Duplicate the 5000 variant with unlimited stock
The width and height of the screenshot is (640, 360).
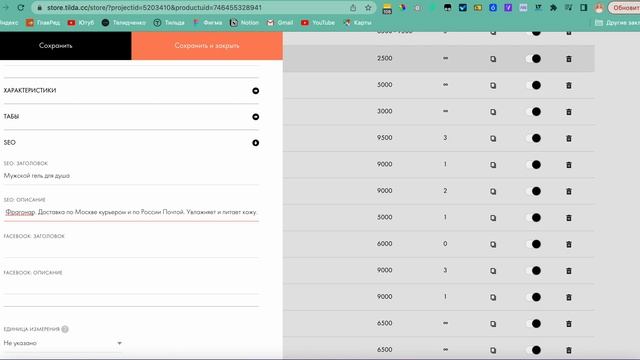493,85
